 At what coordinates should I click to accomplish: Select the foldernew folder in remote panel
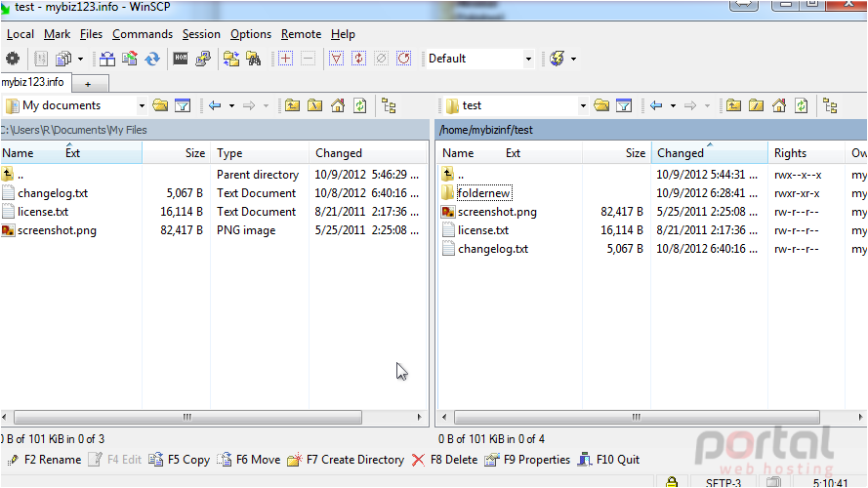point(484,193)
